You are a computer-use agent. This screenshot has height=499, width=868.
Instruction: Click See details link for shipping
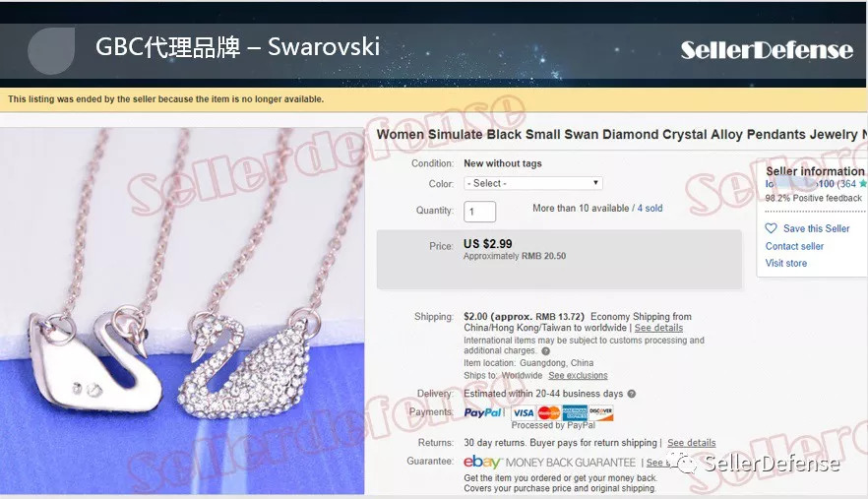click(x=658, y=328)
